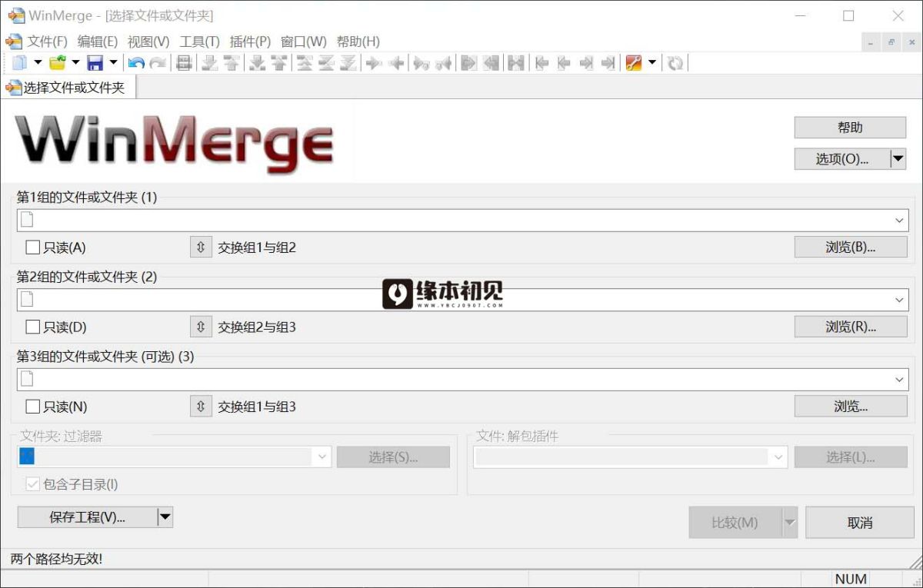The image size is (923, 588).
Task: Click the 保存工程(V)... button
Action: [87, 517]
